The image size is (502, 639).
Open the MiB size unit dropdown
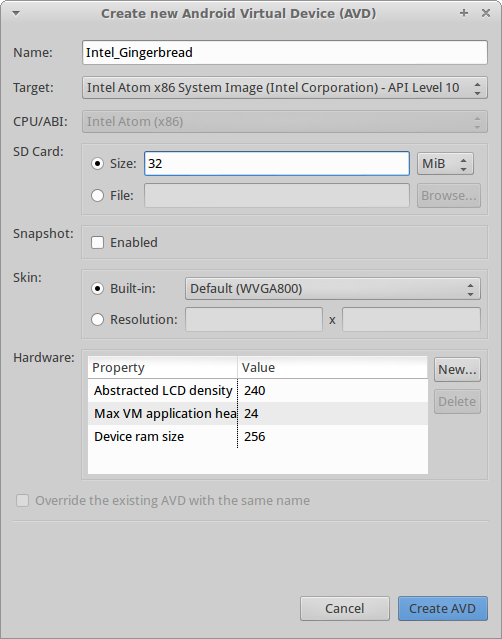click(x=445, y=164)
